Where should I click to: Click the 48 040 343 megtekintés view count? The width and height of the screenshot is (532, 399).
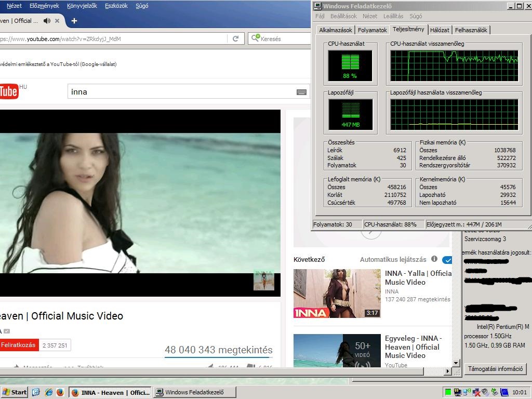pos(219,350)
